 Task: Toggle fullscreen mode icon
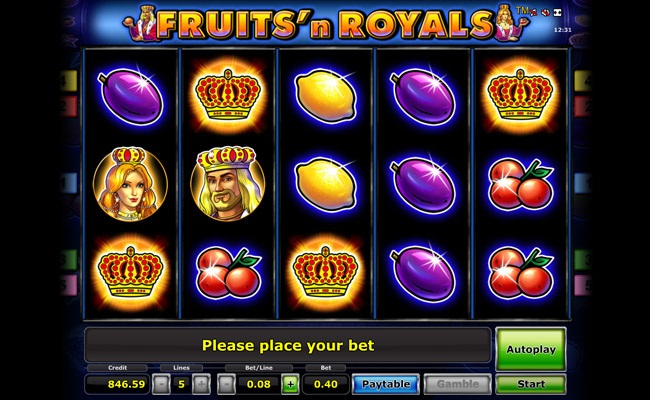pyautogui.click(x=558, y=13)
